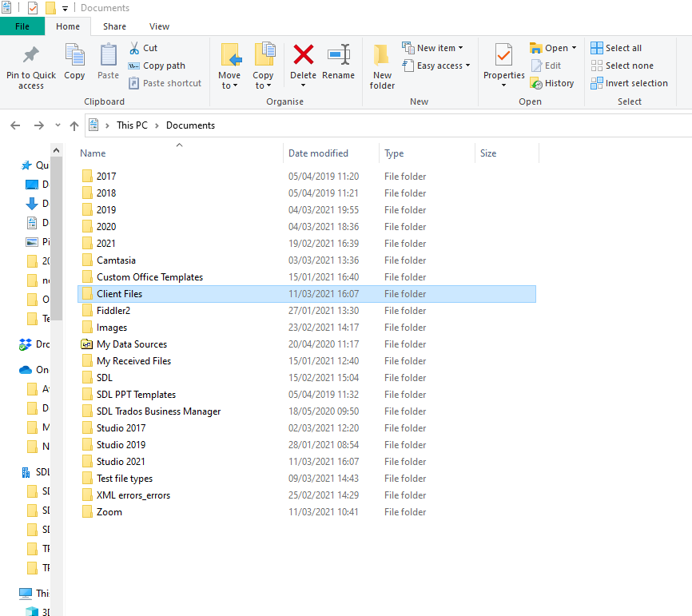Expand the Easy access dropdown
Image resolution: width=692 pixels, height=616 pixels.
click(x=436, y=66)
